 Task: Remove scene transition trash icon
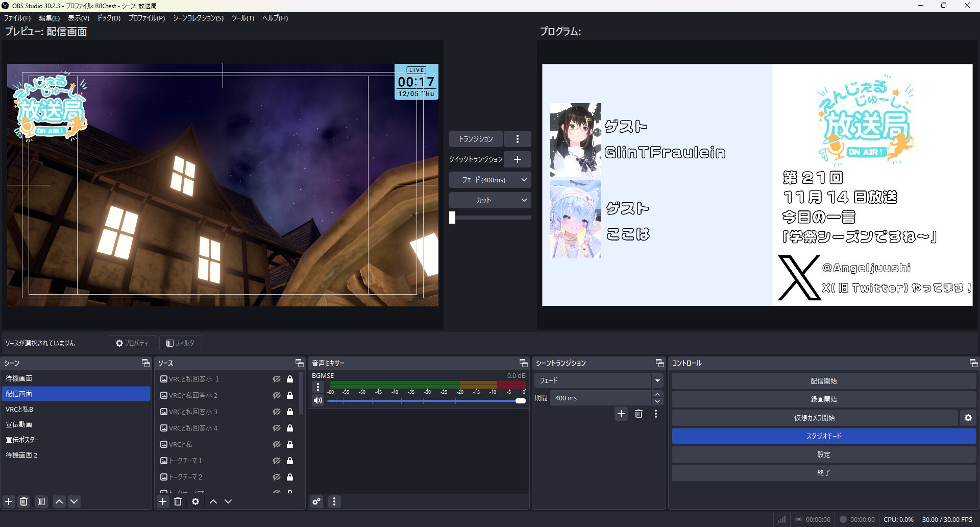click(639, 414)
